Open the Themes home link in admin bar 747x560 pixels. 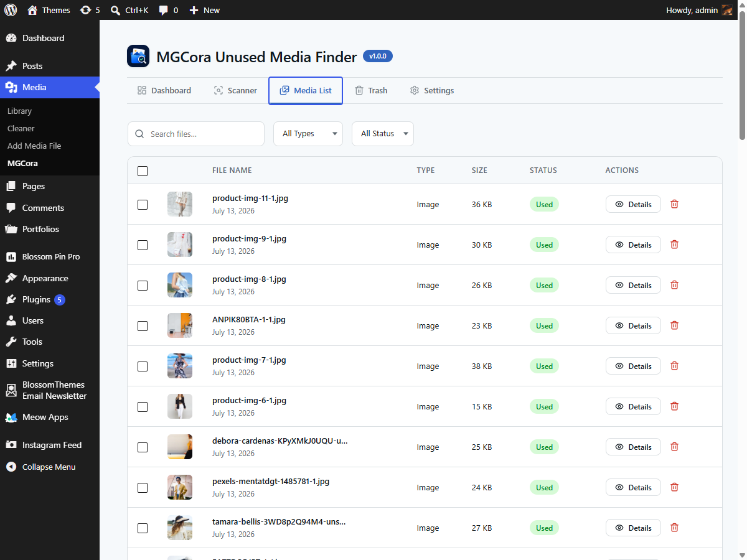pos(49,10)
